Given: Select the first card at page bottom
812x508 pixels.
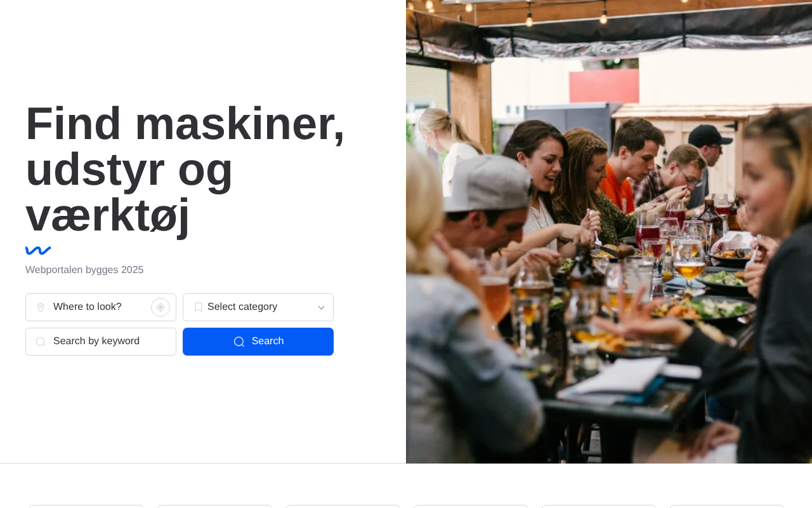Looking at the screenshot, I should (x=86, y=506).
